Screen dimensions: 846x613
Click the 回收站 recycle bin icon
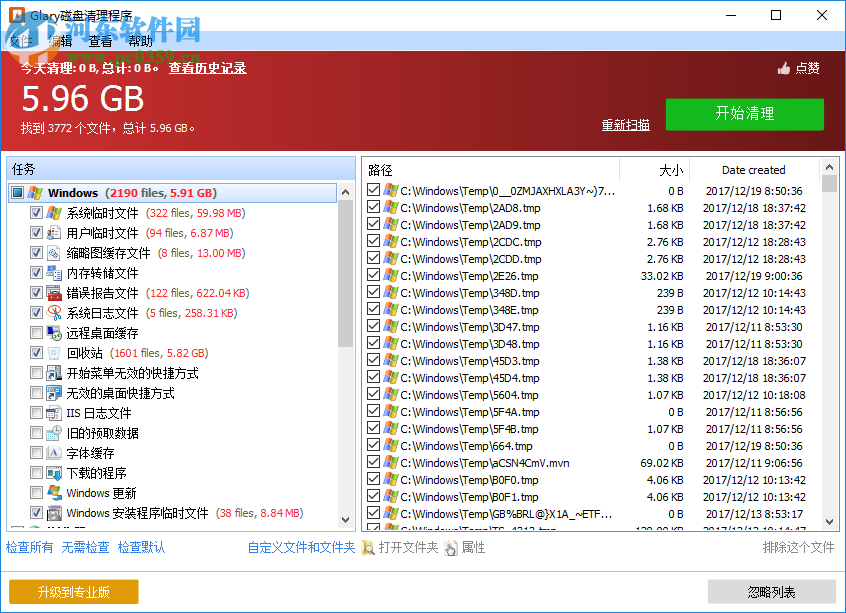click(x=52, y=353)
